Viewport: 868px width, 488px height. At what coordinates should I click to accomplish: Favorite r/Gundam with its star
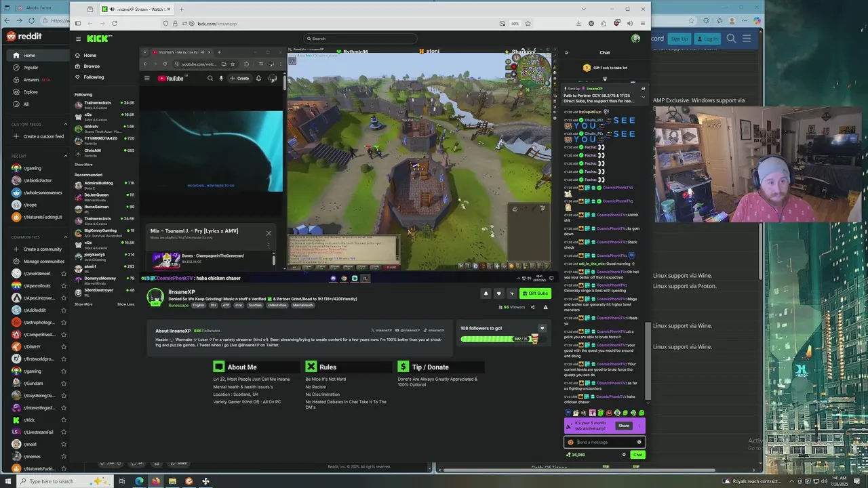[x=64, y=384]
